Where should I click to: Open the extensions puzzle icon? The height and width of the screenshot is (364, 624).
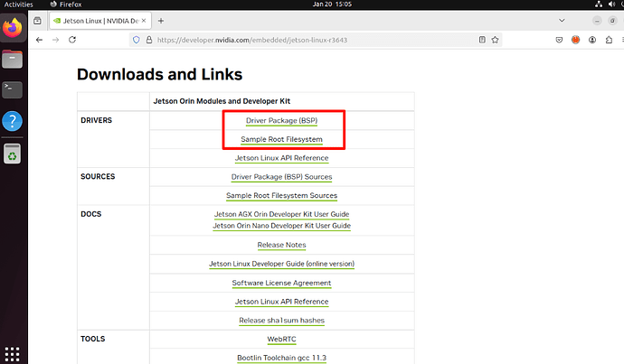(609, 40)
